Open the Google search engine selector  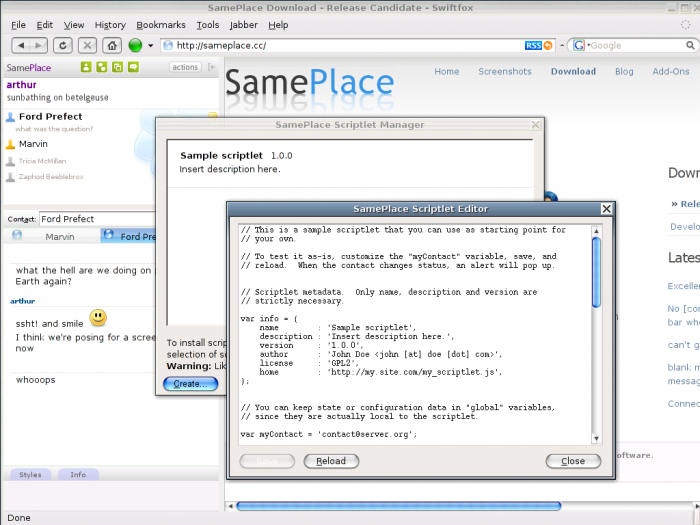pos(579,45)
